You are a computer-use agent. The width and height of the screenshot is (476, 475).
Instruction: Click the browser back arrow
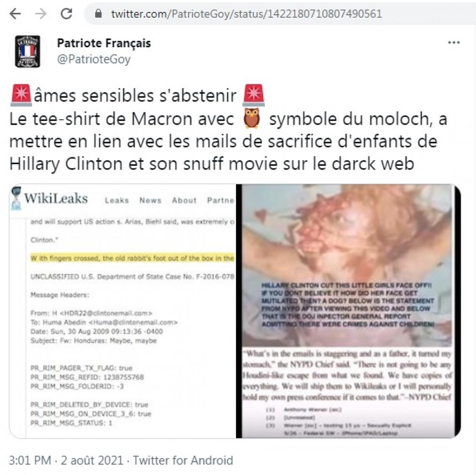coord(15,14)
